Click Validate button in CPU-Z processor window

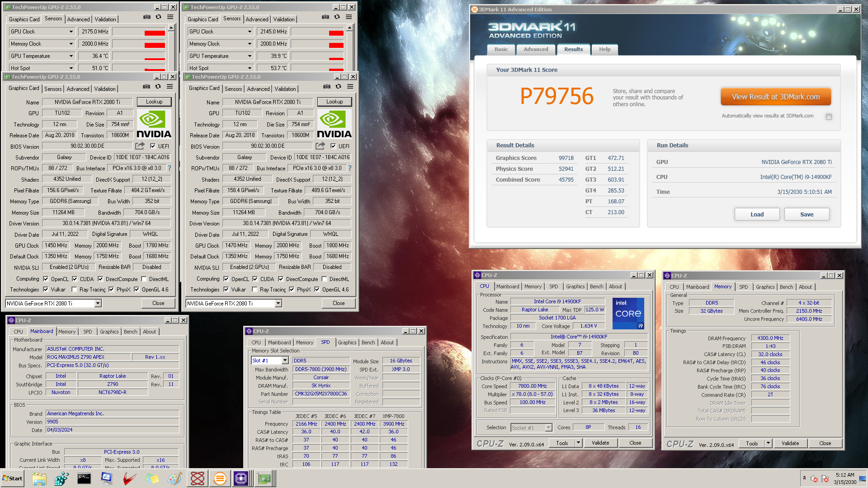(x=600, y=443)
